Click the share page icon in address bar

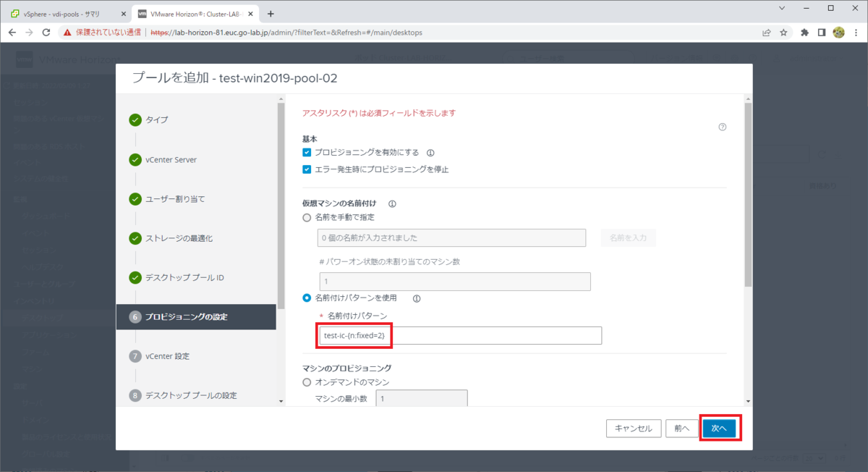pos(766,33)
